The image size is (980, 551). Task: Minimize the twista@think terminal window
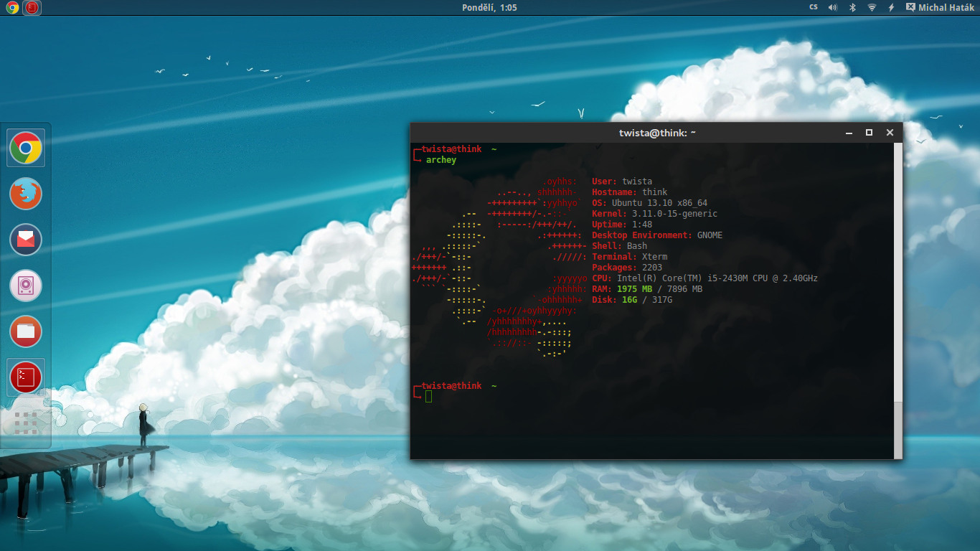pos(849,133)
